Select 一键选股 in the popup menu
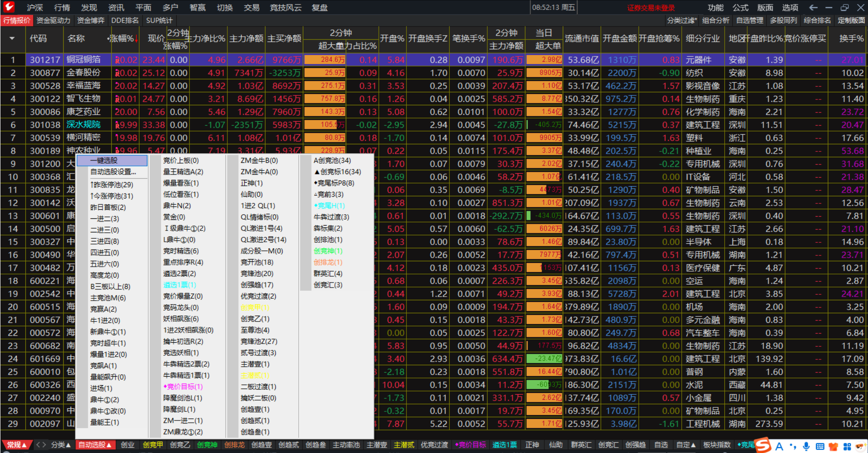This screenshot has width=868, height=453. point(112,160)
